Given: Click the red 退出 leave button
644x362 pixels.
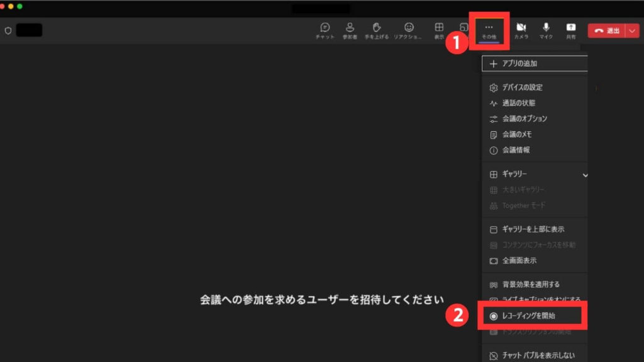Looking at the screenshot, I should (608, 30).
